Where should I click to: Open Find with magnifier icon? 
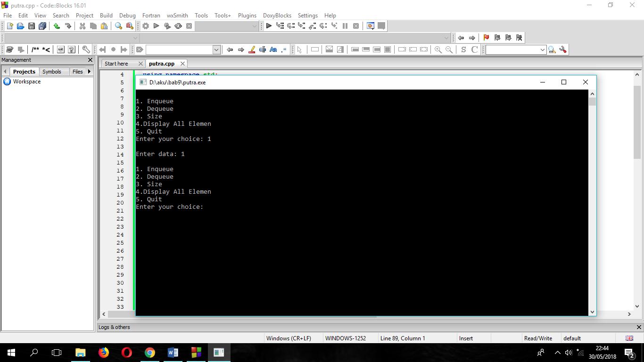118,26
